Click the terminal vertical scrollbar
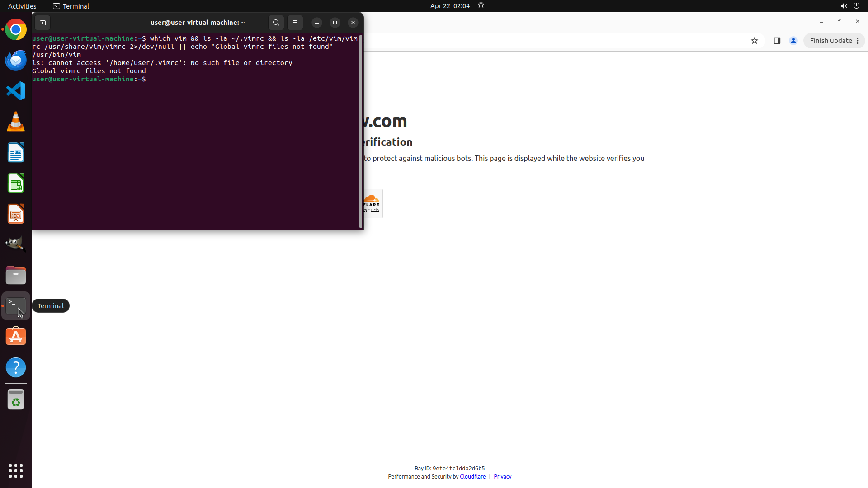The height and width of the screenshot is (488, 868). coord(361,131)
